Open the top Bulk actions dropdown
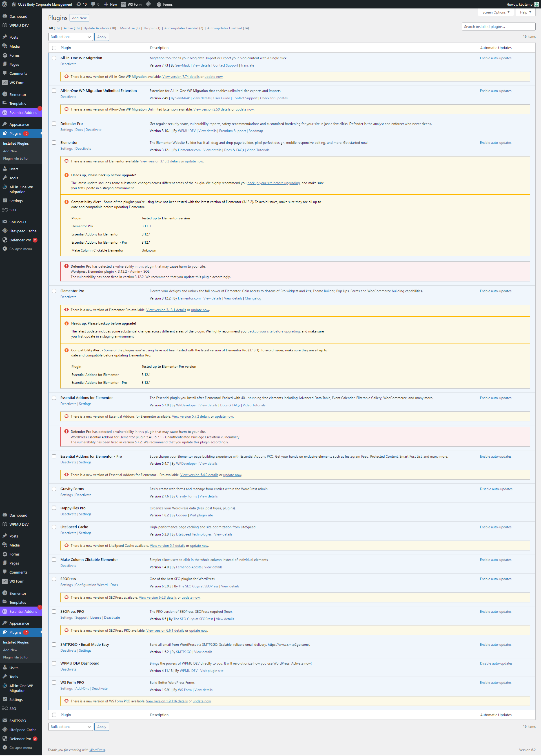The image size is (541, 756). [70, 37]
